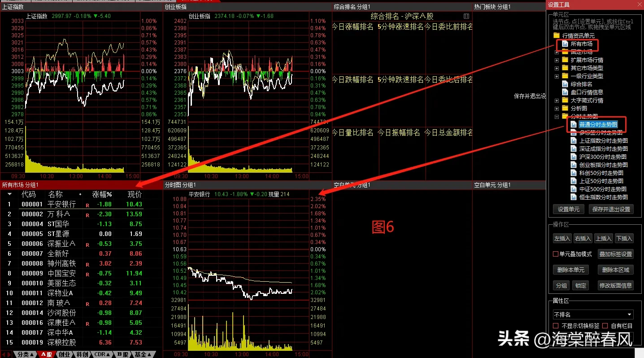The width and height of the screenshot is (644, 358).
Task: Select the 平安银行 row in stock list
Action: [81, 204]
